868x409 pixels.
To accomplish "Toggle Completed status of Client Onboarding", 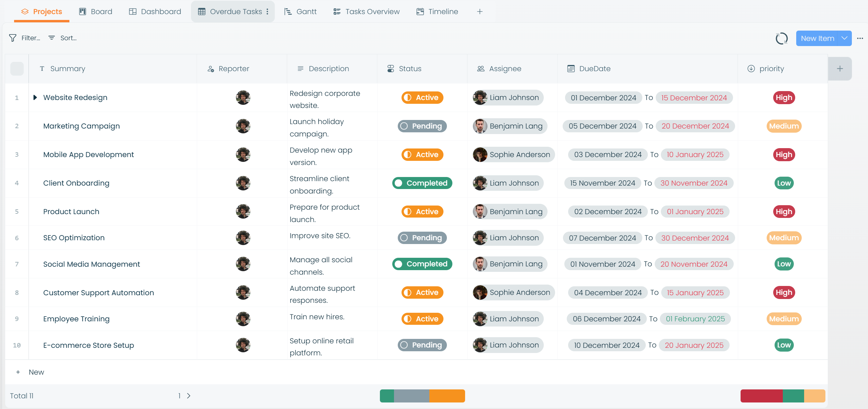I will pos(422,183).
